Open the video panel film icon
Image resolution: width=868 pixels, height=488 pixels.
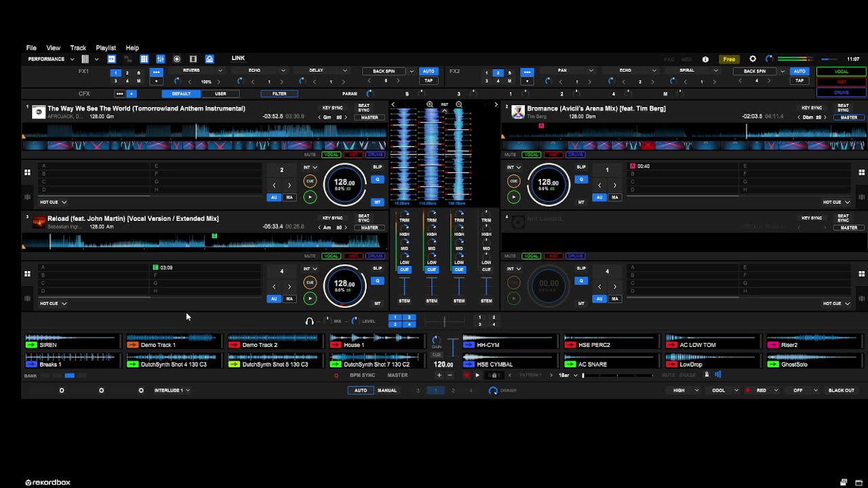[x=193, y=59]
